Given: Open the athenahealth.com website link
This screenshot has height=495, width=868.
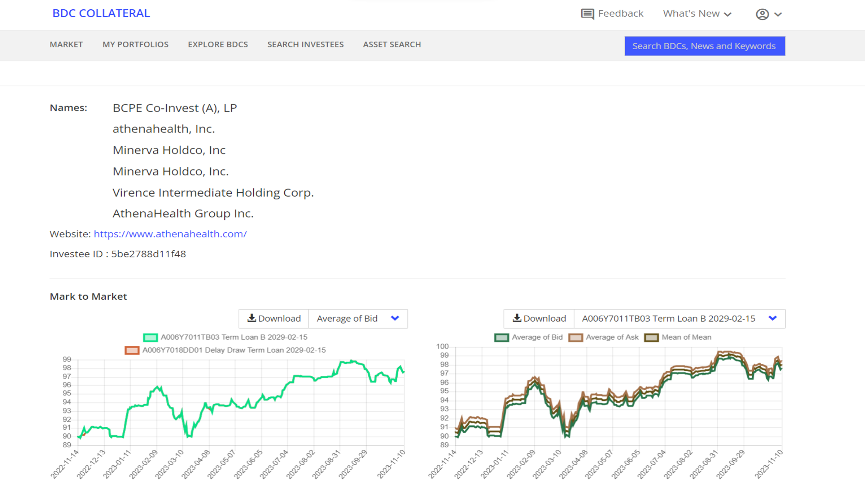Looking at the screenshot, I should (x=170, y=234).
